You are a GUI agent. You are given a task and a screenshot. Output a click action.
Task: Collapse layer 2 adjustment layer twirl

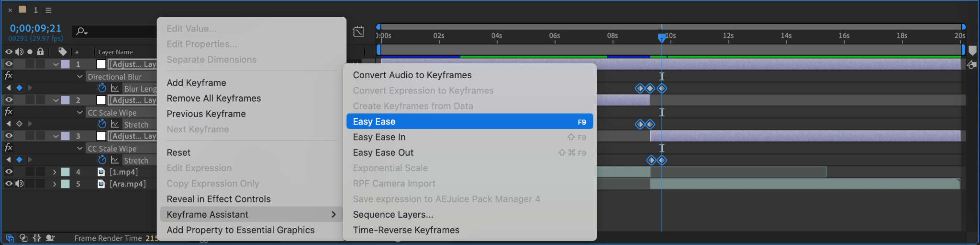[56, 100]
